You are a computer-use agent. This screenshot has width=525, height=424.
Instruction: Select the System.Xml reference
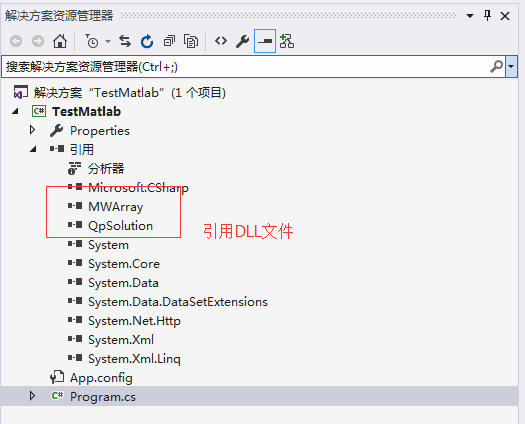[x=121, y=340]
